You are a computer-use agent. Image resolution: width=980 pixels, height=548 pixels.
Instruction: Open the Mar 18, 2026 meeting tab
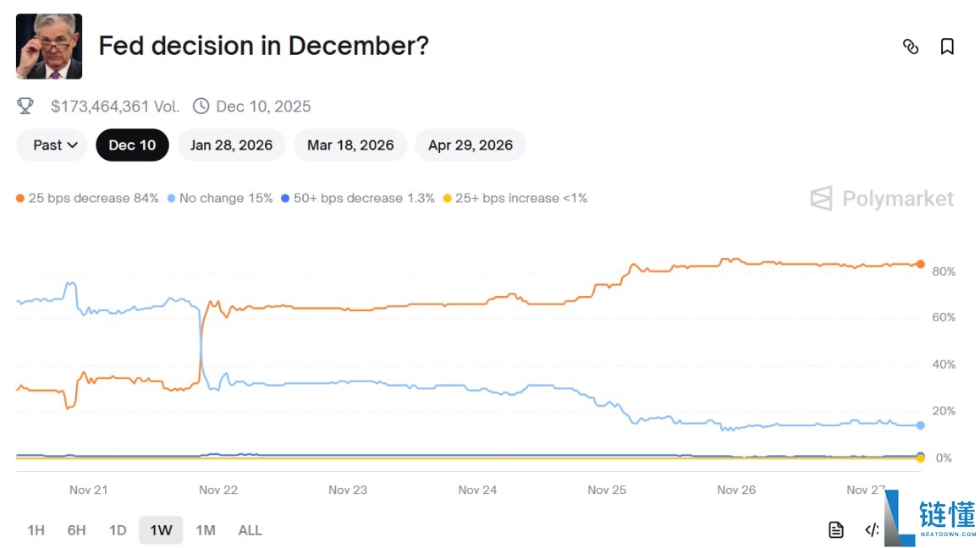coord(350,145)
